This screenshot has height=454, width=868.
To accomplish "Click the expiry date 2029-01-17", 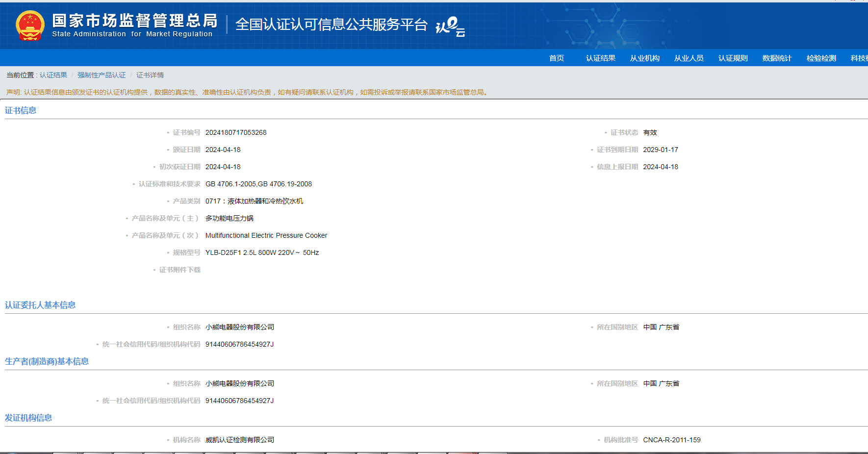I will point(661,150).
